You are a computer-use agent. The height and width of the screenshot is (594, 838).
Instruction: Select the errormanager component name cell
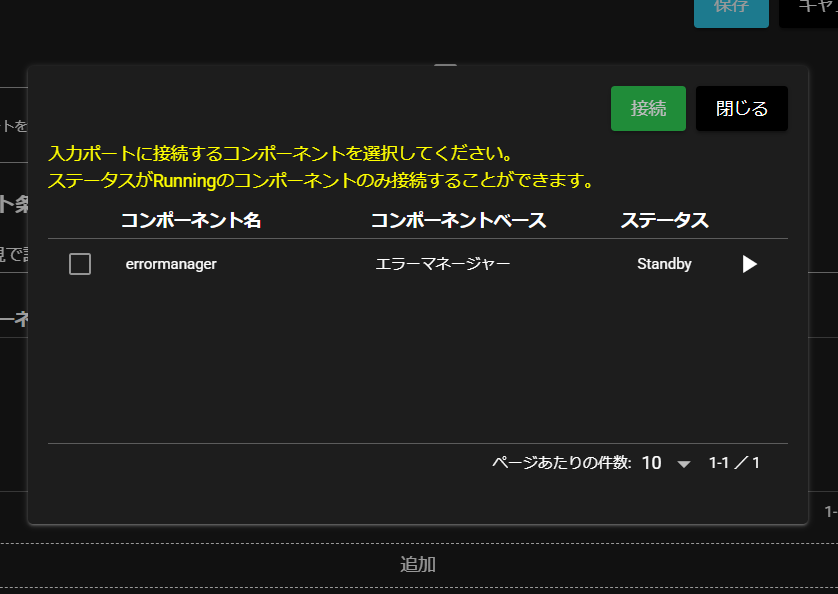tap(171, 264)
